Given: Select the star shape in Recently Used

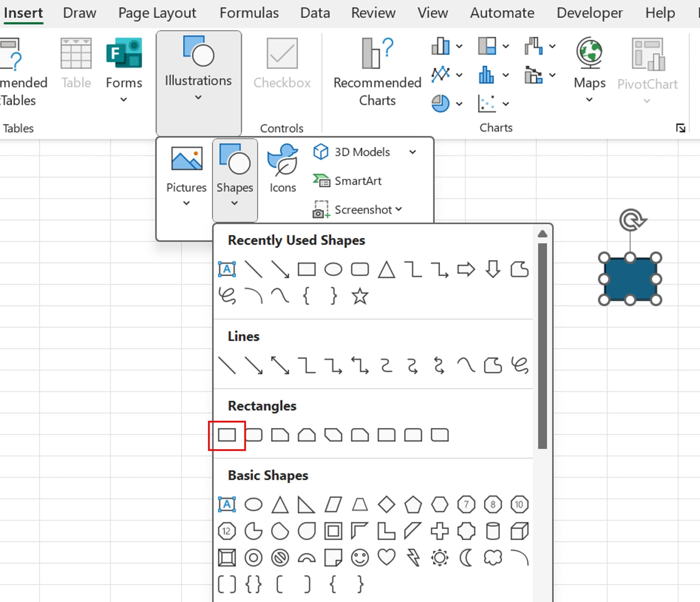Looking at the screenshot, I should (360, 296).
